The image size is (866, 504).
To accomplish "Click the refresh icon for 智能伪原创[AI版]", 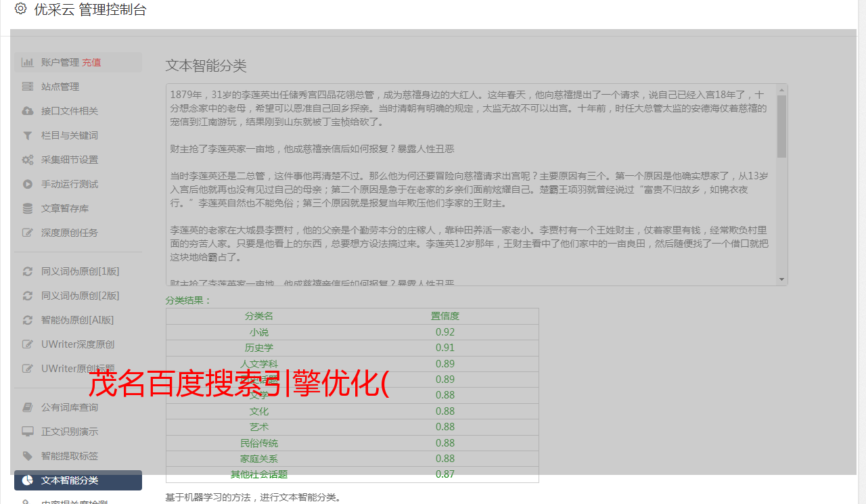I will (28, 320).
